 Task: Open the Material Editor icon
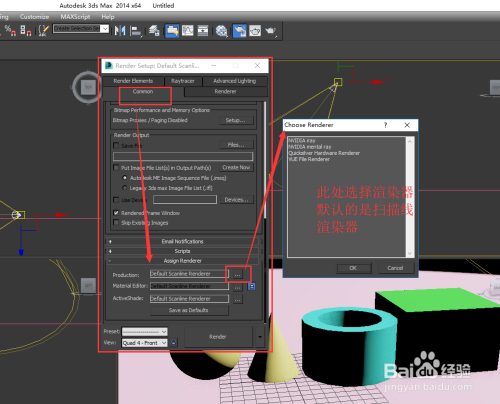tap(221, 31)
